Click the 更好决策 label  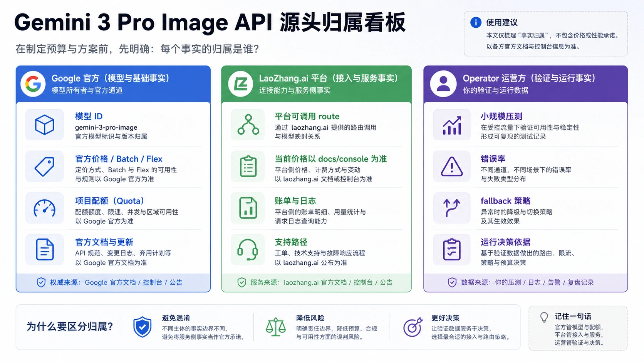pos(445,318)
